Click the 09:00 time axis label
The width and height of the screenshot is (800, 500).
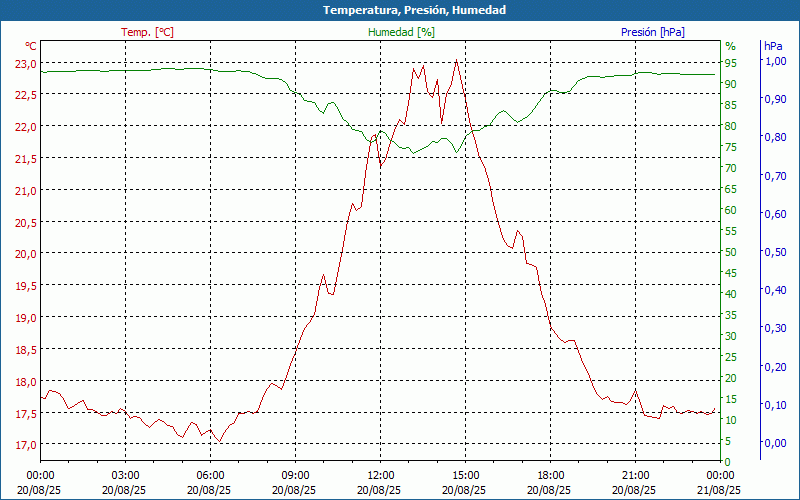tap(295, 476)
